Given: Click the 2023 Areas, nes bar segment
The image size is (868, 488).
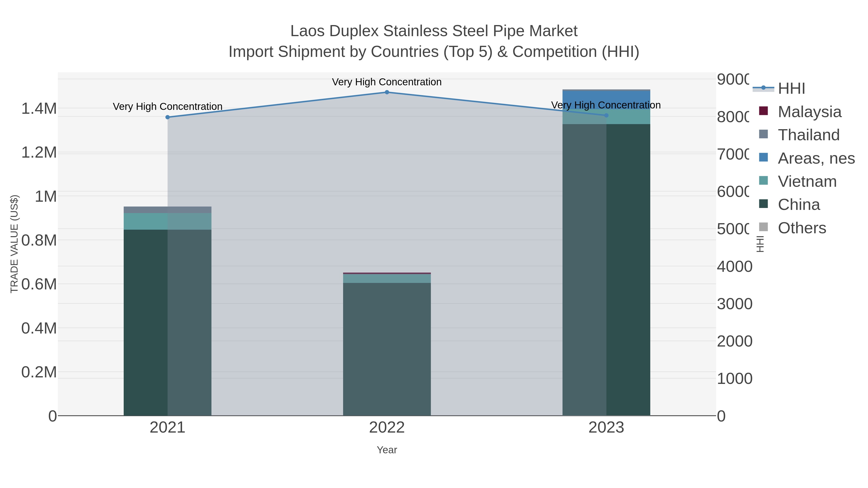Looking at the screenshot, I should [606, 100].
